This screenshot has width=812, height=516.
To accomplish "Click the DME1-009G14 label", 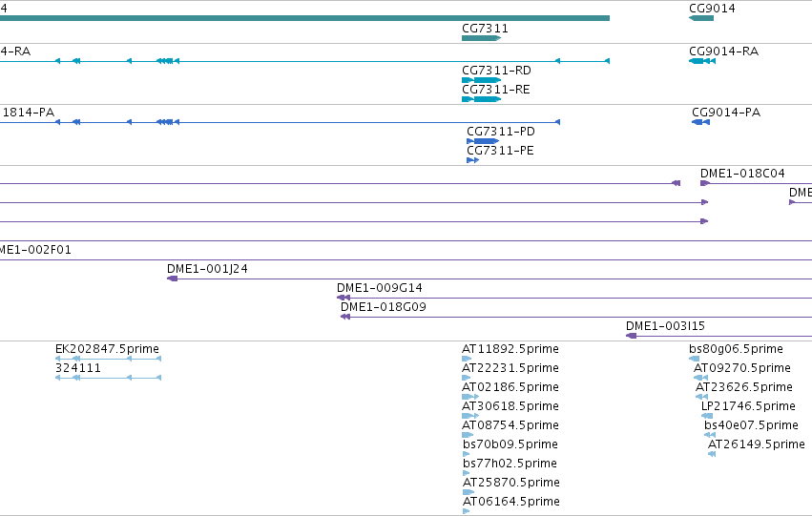I will 380,288.
